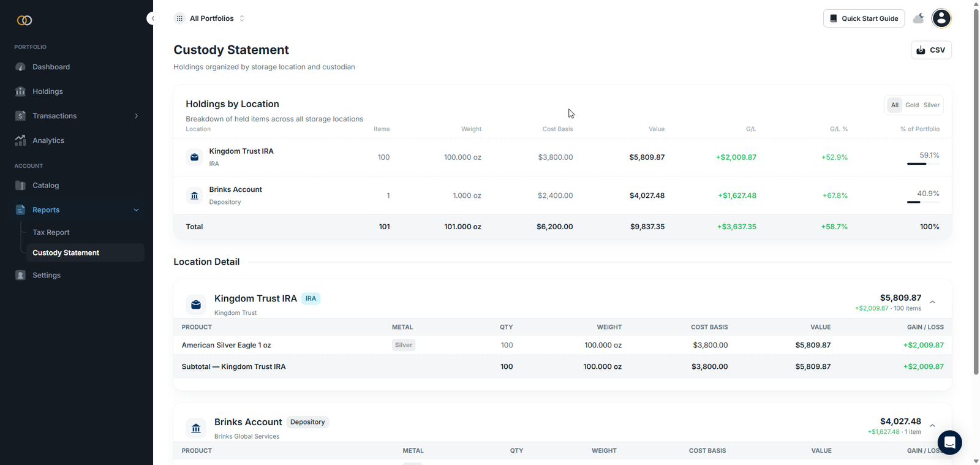Click the Kingdom Trust IRA detail card icon

pyautogui.click(x=196, y=304)
